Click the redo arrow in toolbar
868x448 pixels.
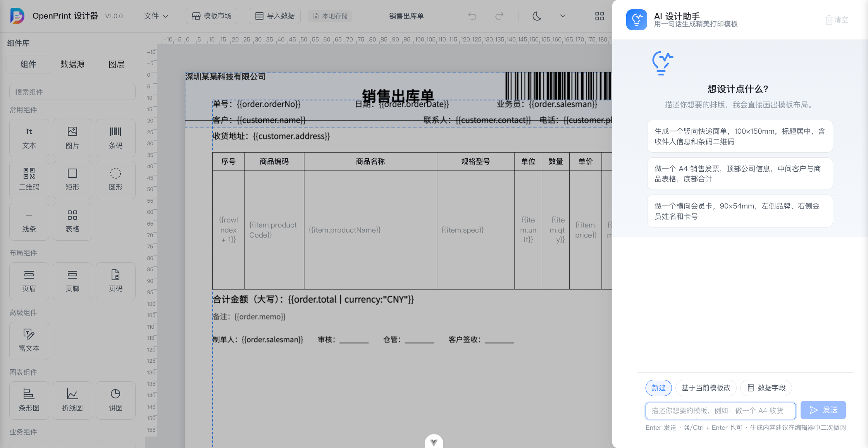tap(499, 16)
